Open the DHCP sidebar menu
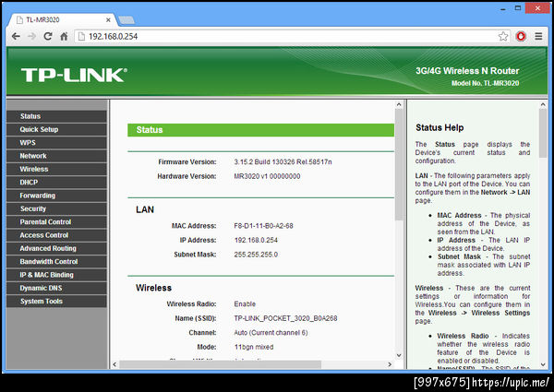 click(x=56, y=182)
